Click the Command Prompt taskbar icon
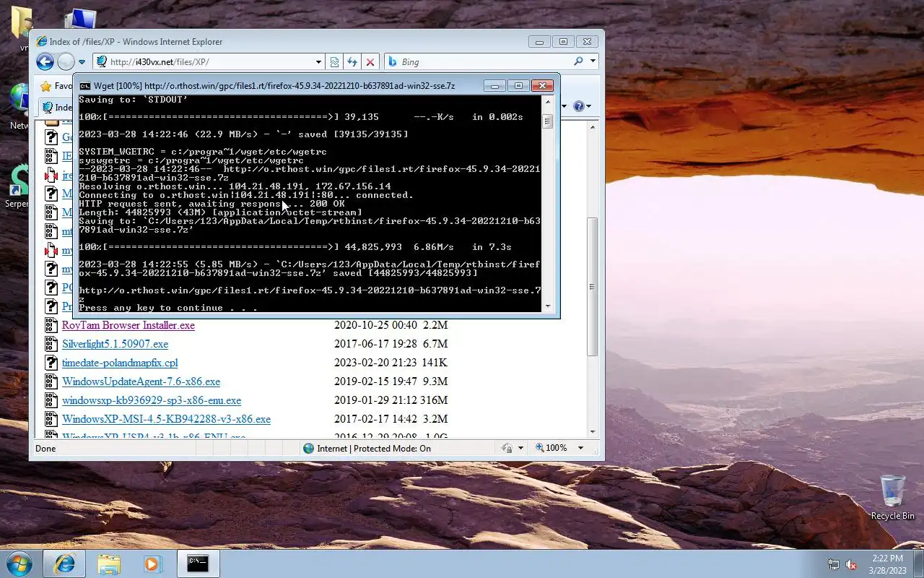 [198, 564]
